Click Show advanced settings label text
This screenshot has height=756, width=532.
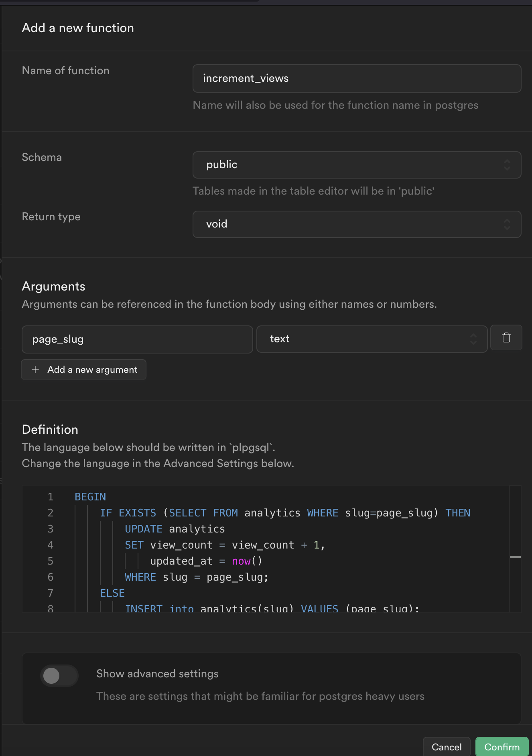point(157,674)
